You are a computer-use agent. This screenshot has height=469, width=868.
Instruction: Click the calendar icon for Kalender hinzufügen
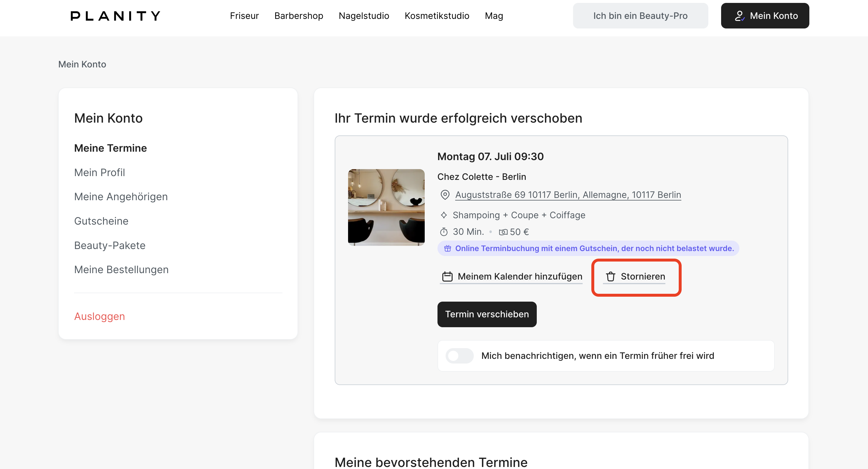pos(447,276)
